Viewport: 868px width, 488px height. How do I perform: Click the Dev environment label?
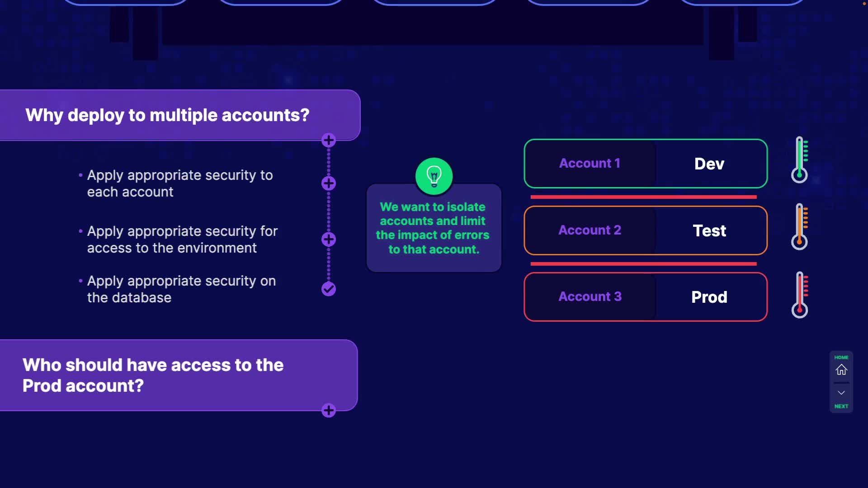[709, 164]
